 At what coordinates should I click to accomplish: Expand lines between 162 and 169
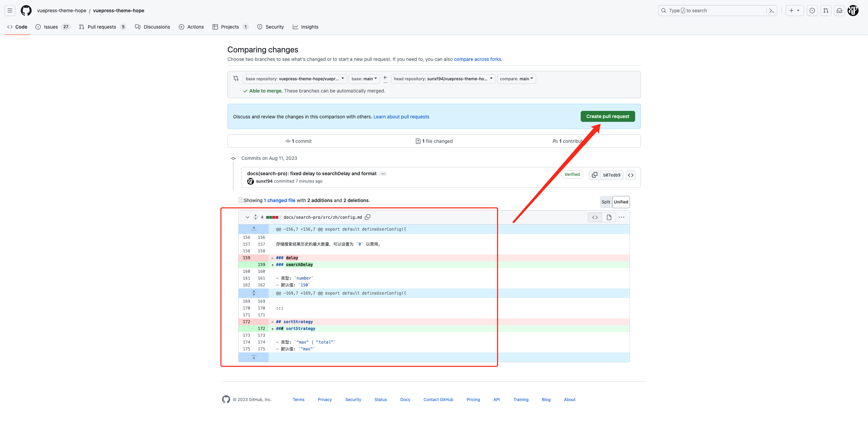pos(254,293)
